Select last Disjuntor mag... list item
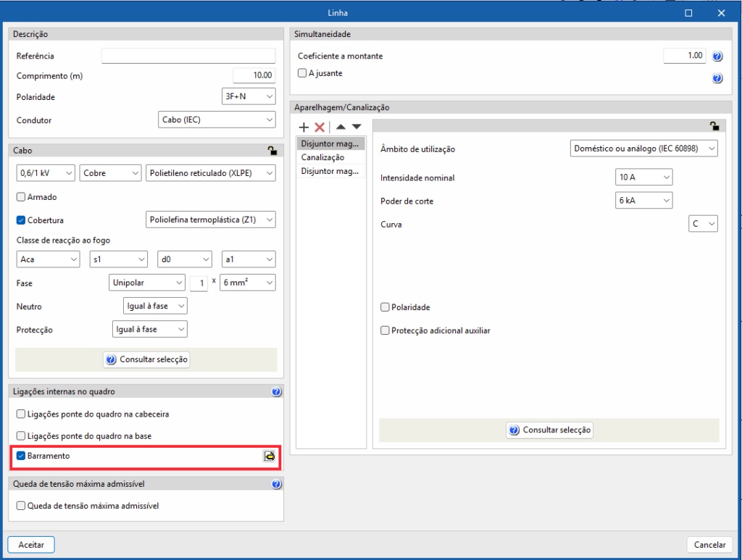The height and width of the screenshot is (560, 742). 330,171
